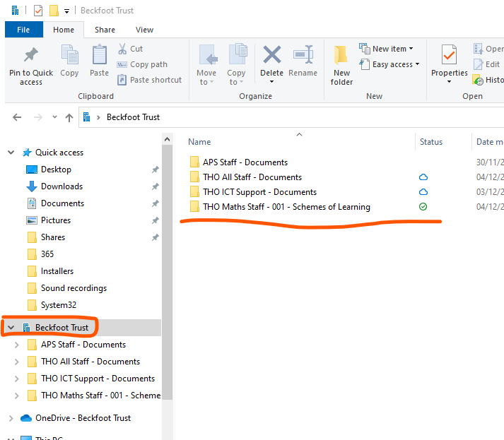Expand APS Staff - Documents in sidebar tree

(x=16, y=345)
